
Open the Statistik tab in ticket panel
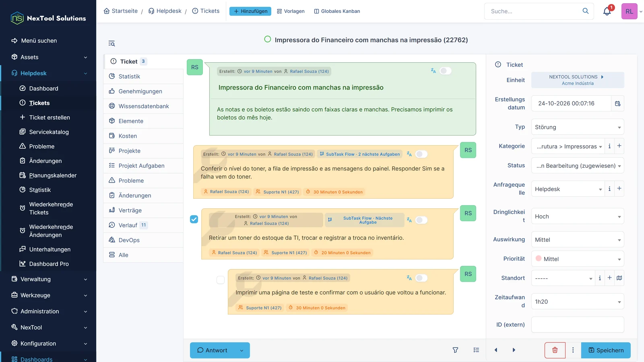(x=143, y=76)
